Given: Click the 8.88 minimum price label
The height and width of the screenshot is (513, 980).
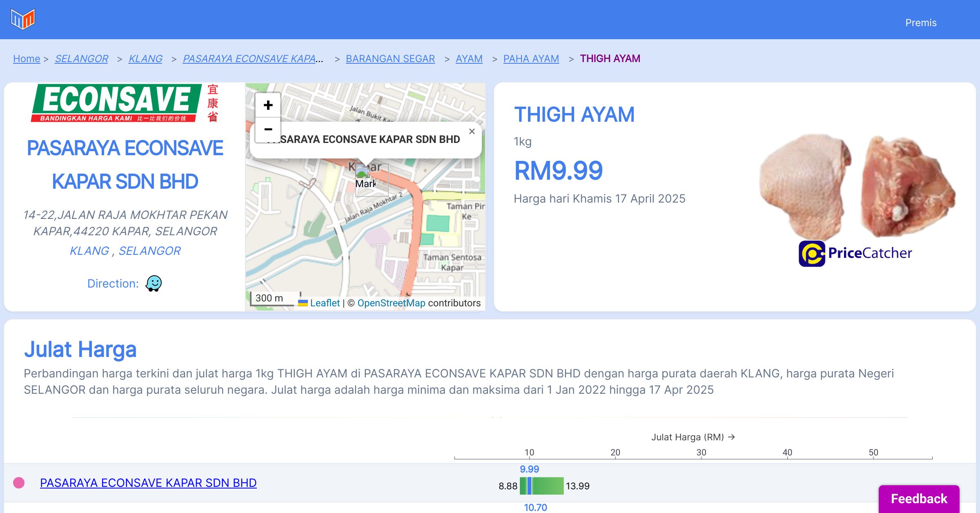Looking at the screenshot, I should (x=508, y=486).
